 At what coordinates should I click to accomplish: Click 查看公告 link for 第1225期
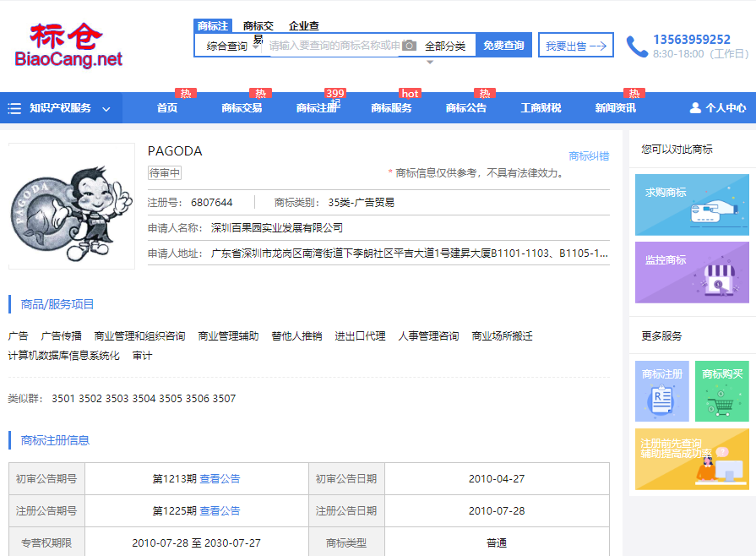(x=220, y=510)
